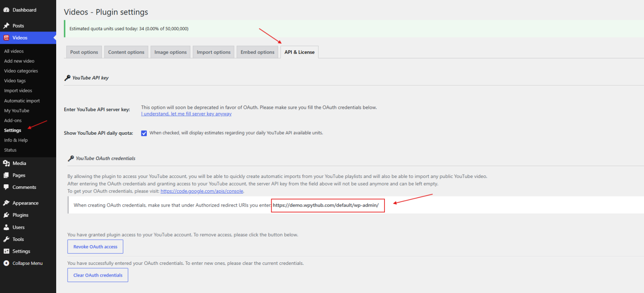The image size is (644, 293).
Task: Open the Import options tab
Action: 213,52
